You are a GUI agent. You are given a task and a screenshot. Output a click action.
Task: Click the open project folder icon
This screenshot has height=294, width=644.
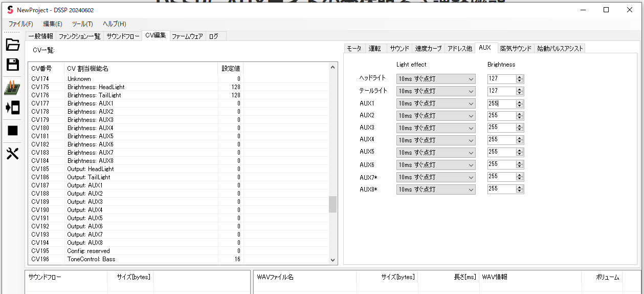pos(13,45)
